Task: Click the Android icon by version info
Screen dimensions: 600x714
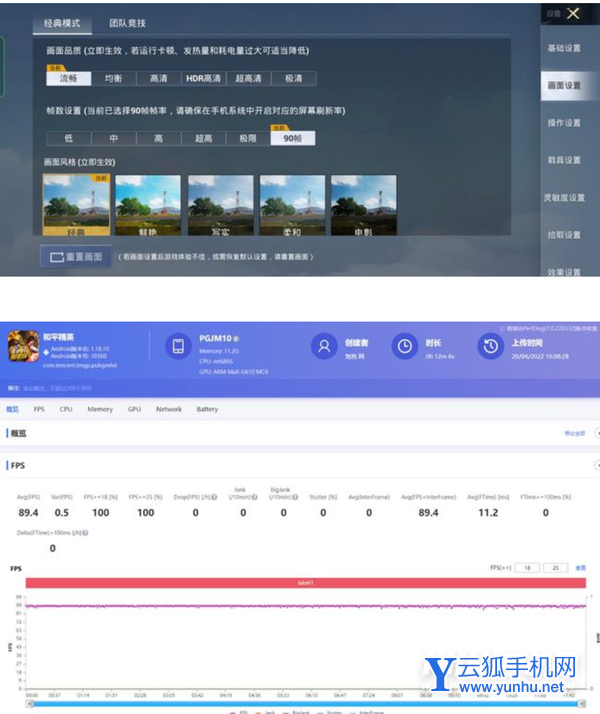Action: click(46, 352)
